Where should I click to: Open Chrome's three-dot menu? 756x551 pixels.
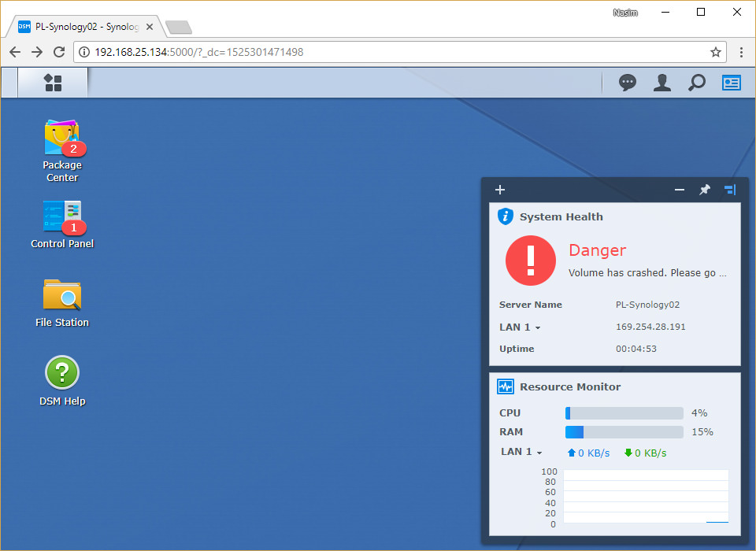point(742,52)
